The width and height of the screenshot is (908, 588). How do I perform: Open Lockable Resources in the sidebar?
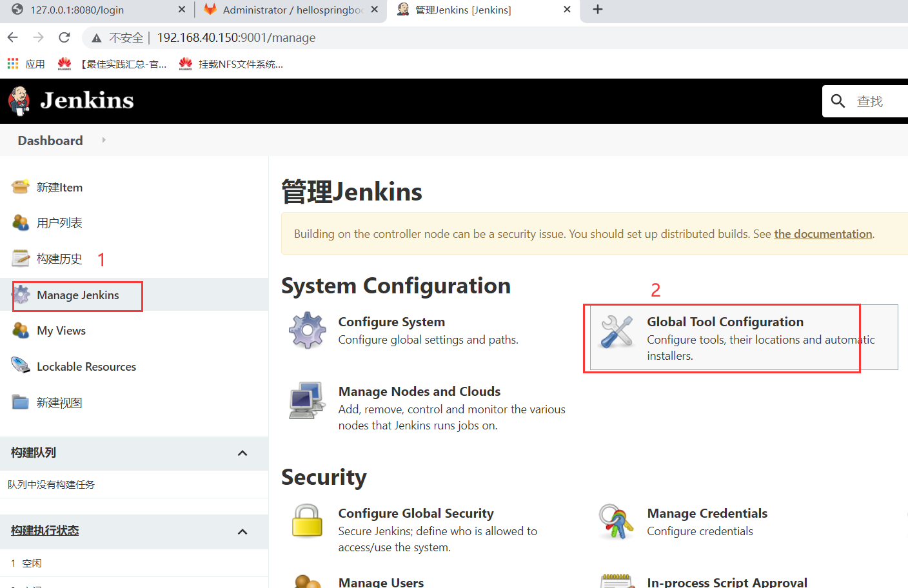pyautogui.click(x=86, y=366)
